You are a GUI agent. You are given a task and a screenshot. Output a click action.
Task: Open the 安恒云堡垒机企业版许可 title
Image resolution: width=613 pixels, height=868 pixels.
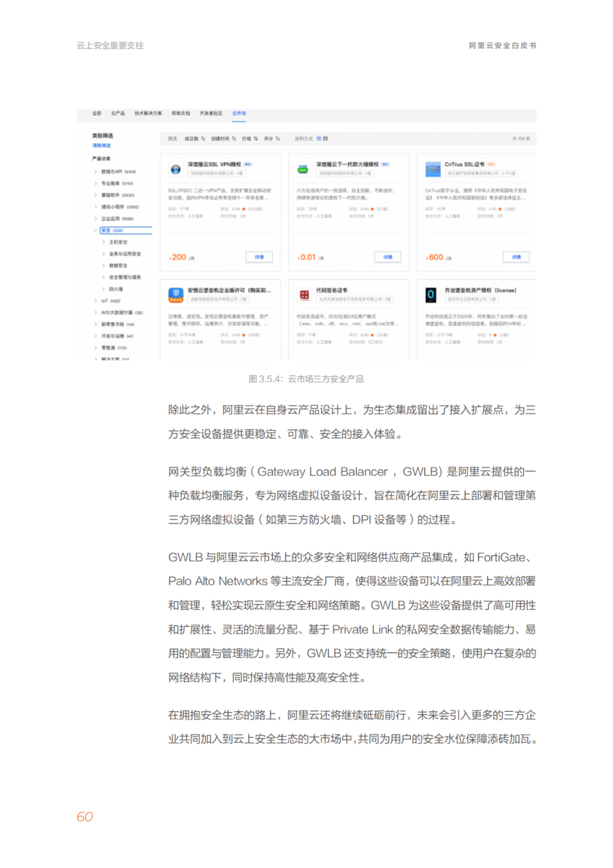tap(229, 290)
